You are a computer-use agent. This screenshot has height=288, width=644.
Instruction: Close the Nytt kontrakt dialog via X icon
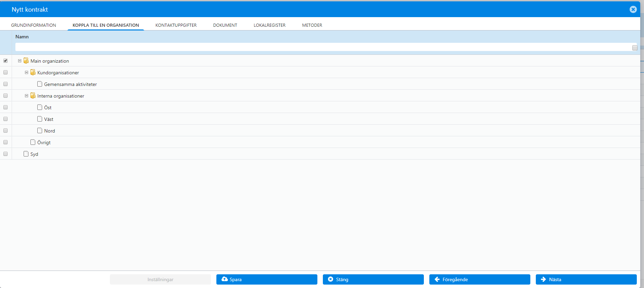(x=633, y=10)
